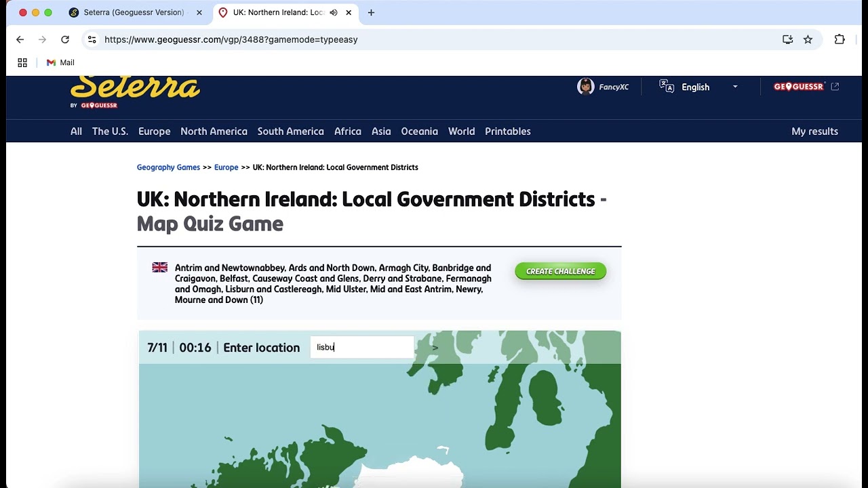Open the Oceania menu item
This screenshot has height=488, width=868.
point(420,131)
